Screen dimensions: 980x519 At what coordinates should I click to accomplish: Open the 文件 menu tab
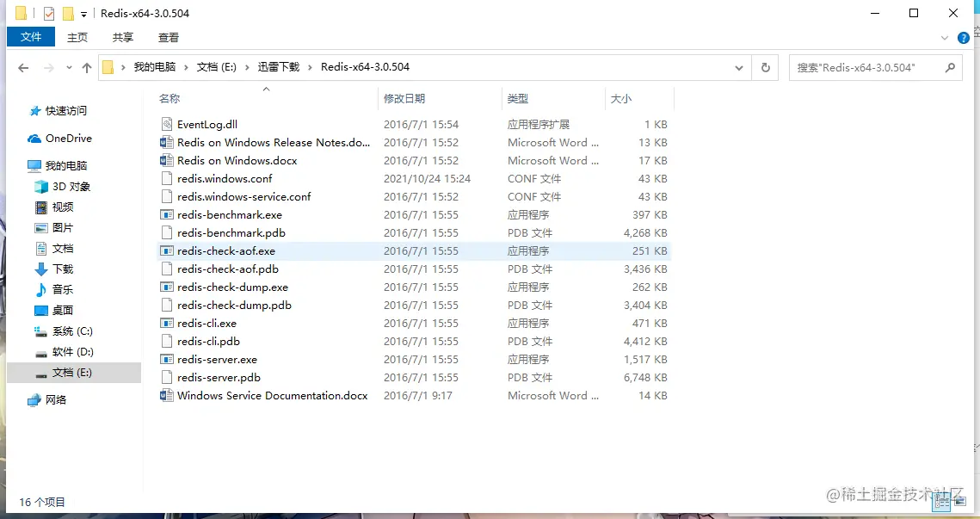coord(31,38)
